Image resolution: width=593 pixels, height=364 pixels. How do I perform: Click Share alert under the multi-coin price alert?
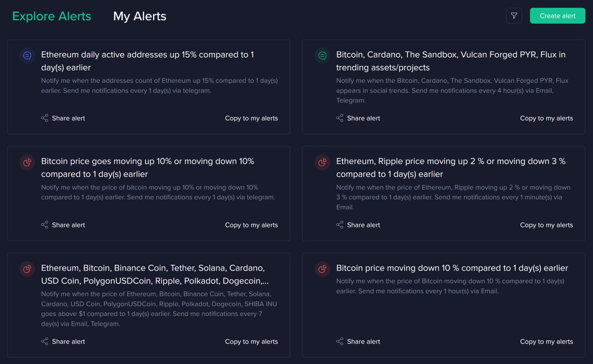point(63,341)
